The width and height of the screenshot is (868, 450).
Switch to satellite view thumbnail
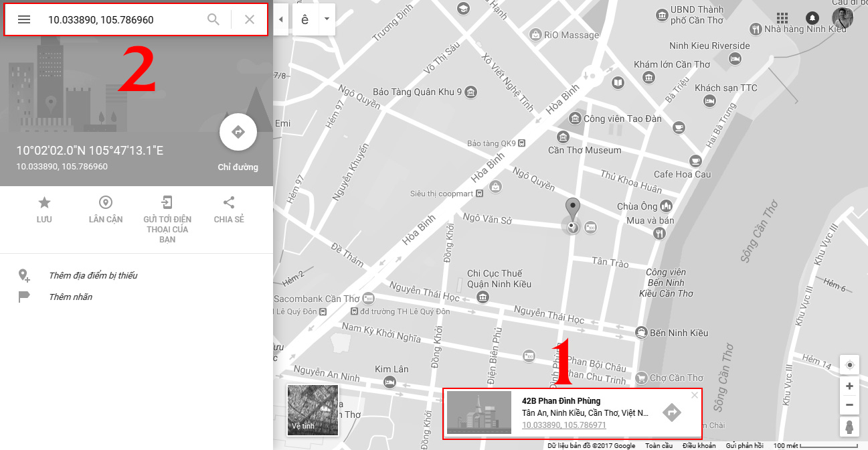tap(313, 410)
